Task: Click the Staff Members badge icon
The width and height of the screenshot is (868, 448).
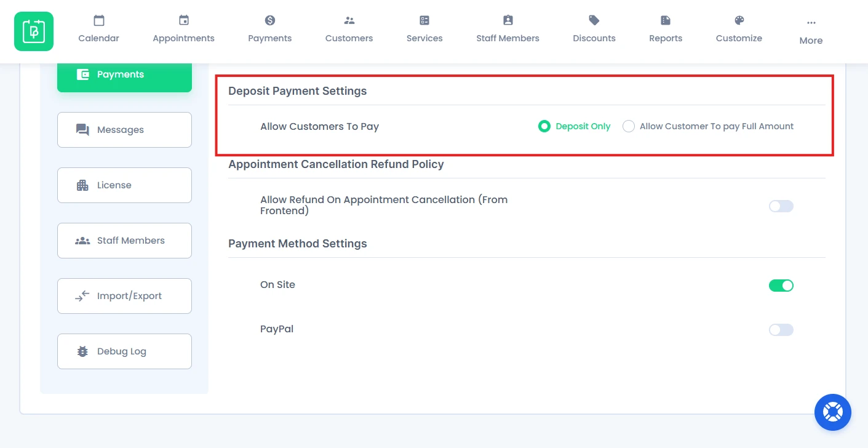Action: 508,20
